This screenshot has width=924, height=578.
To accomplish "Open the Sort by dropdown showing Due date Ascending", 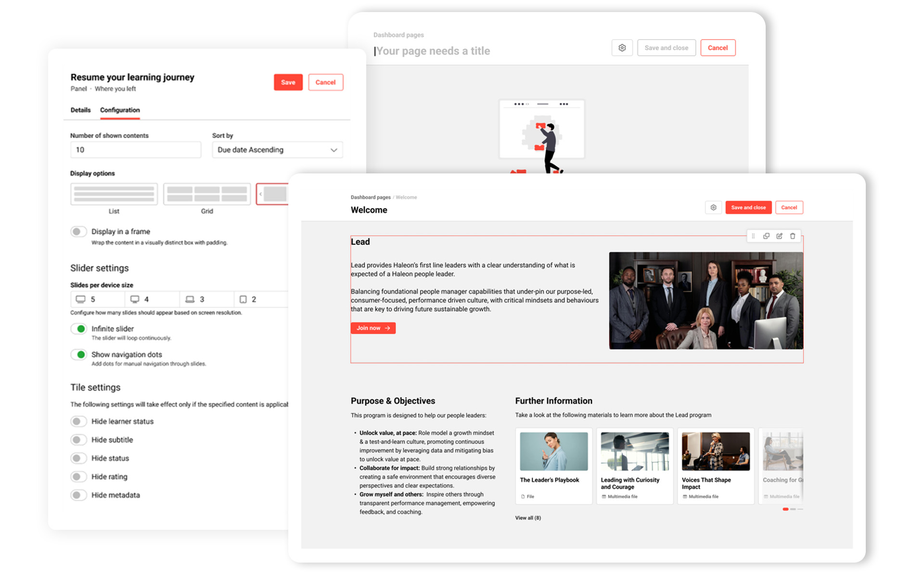I will (277, 150).
